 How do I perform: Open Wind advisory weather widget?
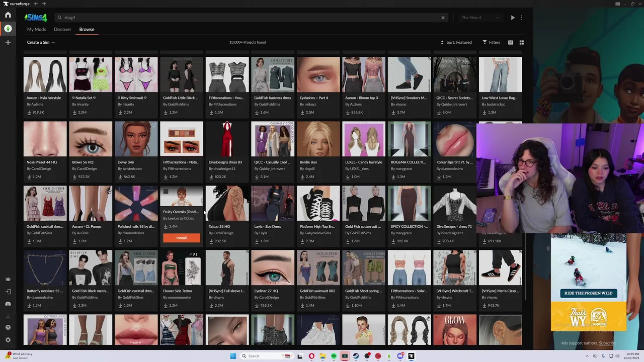click(19, 355)
